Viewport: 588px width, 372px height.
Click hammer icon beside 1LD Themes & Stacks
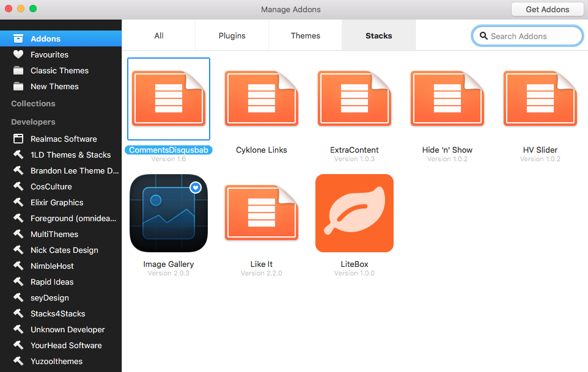(x=18, y=155)
